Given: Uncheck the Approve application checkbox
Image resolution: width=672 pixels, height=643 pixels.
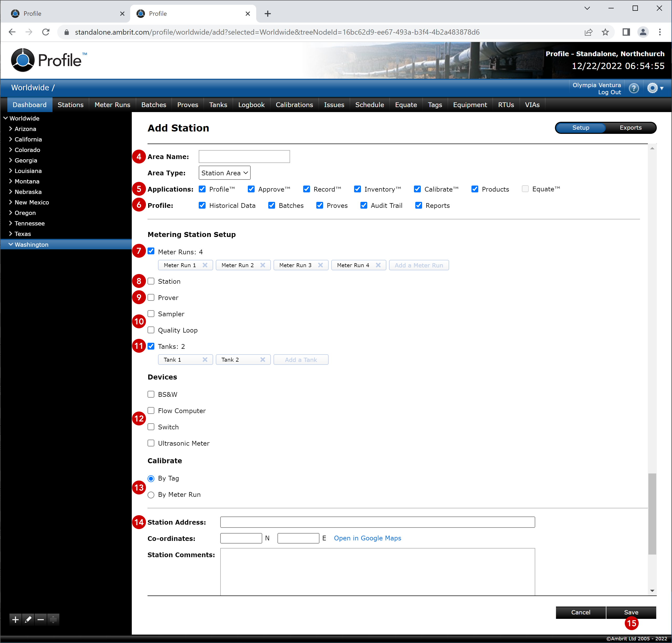Looking at the screenshot, I should (251, 189).
